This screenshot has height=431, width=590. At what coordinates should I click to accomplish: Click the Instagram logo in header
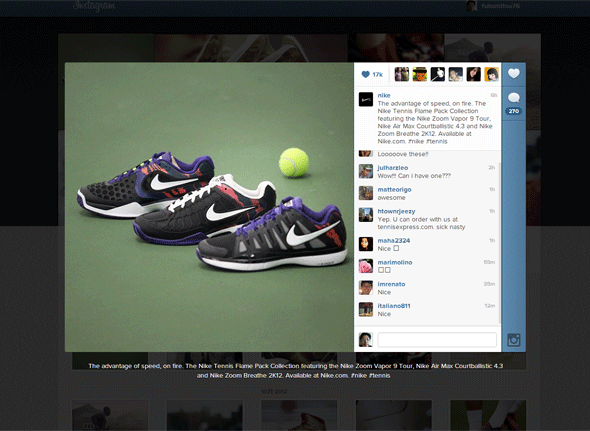pos(94,6)
